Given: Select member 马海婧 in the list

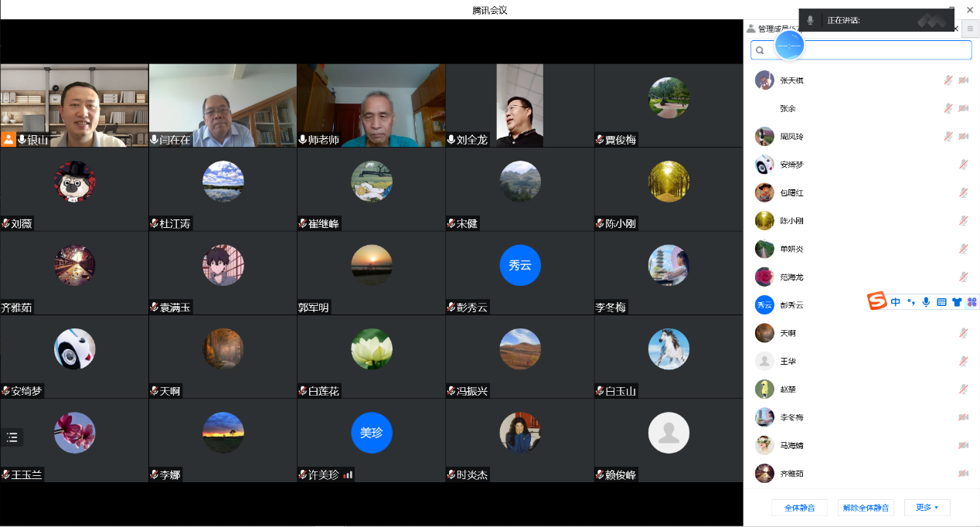Looking at the screenshot, I should pos(791,445).
